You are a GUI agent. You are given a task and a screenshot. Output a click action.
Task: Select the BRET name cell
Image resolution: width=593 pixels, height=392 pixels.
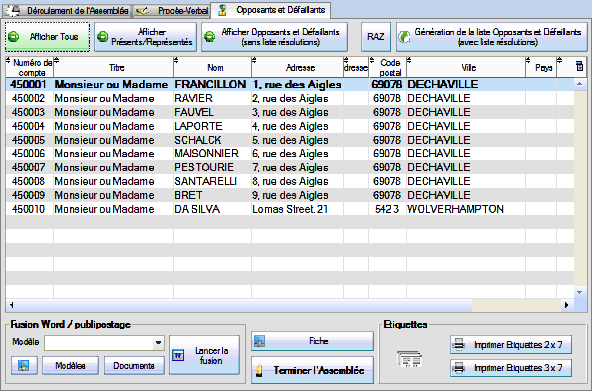click(x=213, y=195)
